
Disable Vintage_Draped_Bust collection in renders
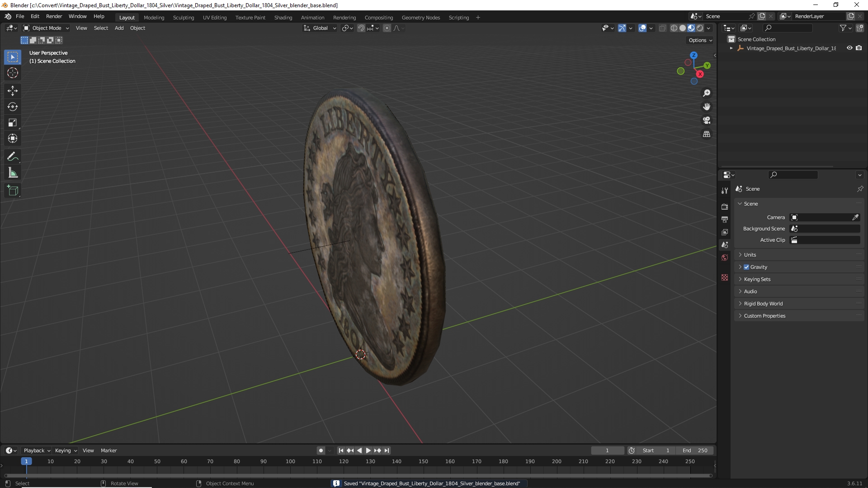859,48
